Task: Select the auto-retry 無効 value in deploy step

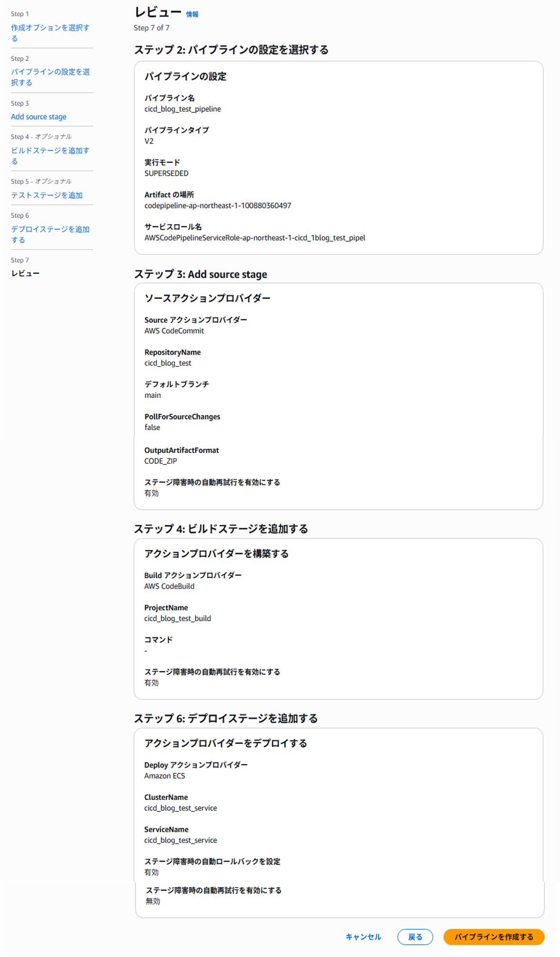Action: (x=153, y=901)
